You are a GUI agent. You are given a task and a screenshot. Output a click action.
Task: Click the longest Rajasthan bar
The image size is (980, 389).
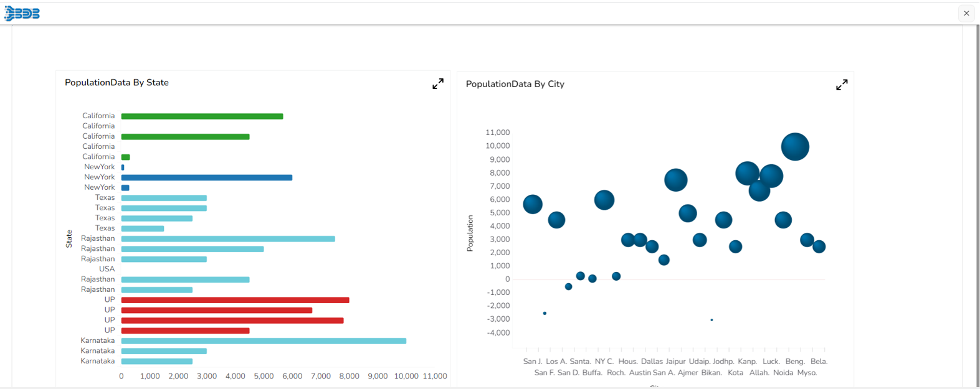pos(228,239)
